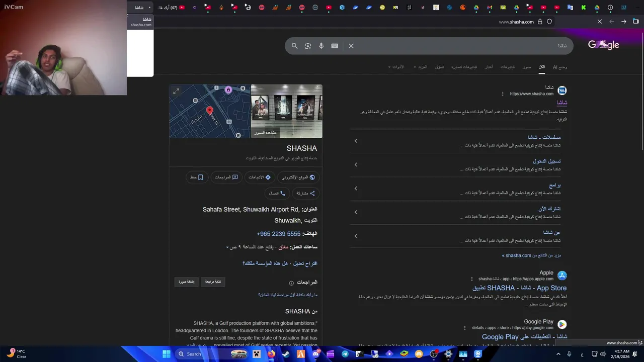Switch to فيديوهات قصيرة short videos tab
The image size is (644, 362).
click(464, 67)
